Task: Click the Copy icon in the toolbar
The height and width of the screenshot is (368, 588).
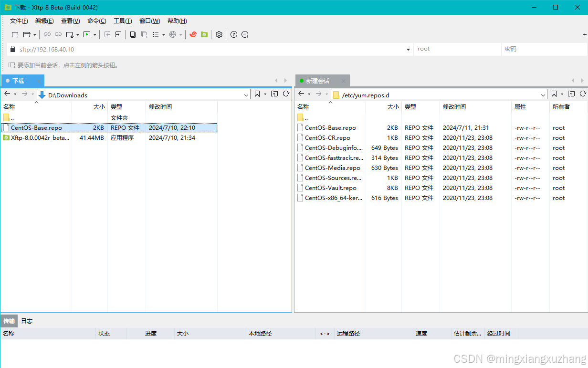Action: (133, 34)
